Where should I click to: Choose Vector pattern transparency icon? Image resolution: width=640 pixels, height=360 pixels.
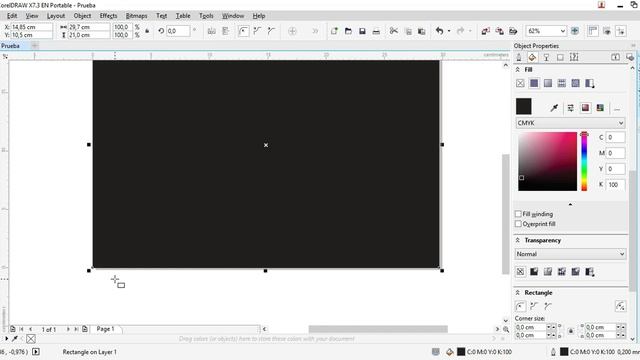(562, 271)
